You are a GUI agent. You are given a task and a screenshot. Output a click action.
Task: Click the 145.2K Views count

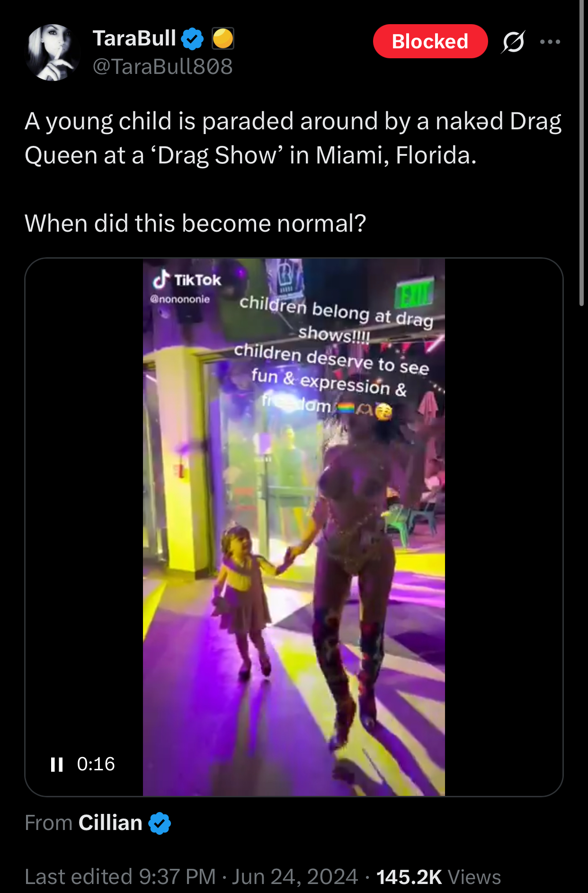438,877
